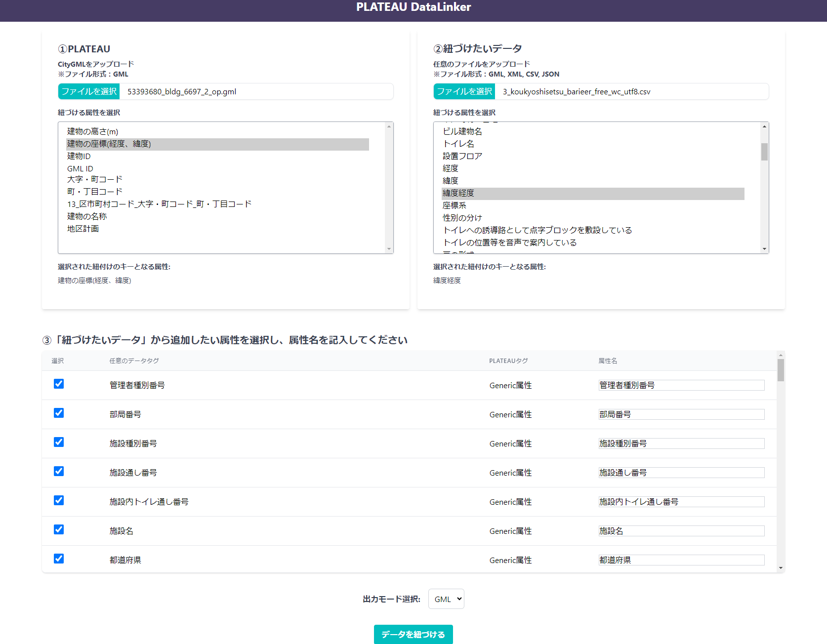Select 性別の分け in data attribute list

(x=593, y=218)
